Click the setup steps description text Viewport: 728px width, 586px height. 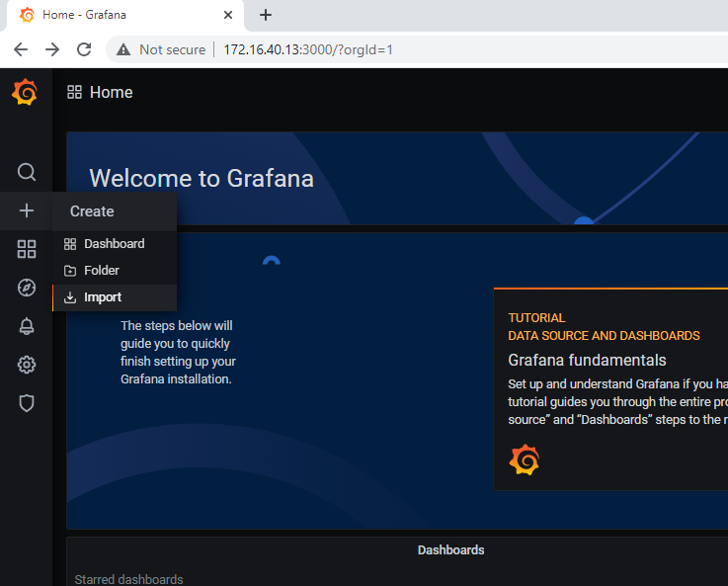tap(178, 353)
